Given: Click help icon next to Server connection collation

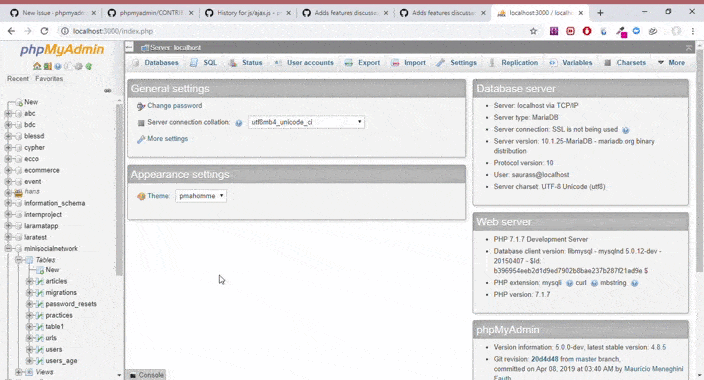Looking at the screenshot, I should pos(239,123).
